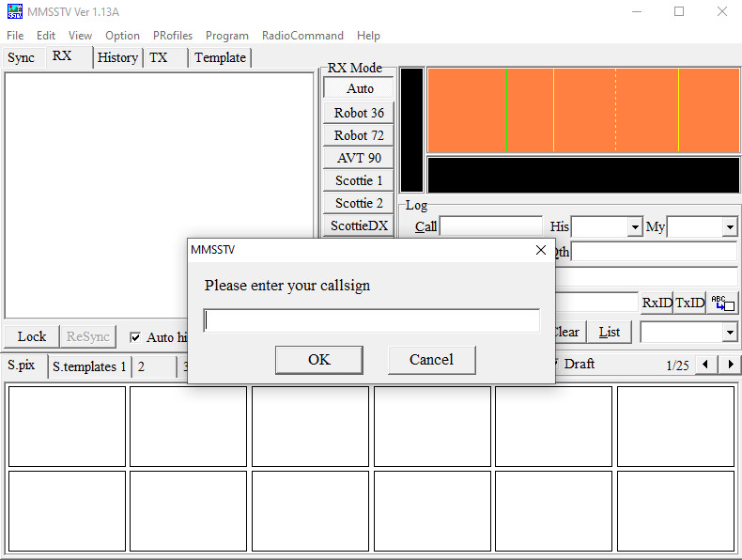Go to the previous template page arrow
The height and width of the screenshot is (560, 742).
tap(705, 364)
